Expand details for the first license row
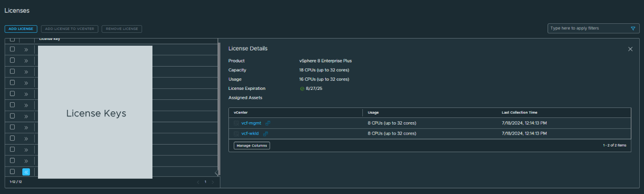This screenshot has width=644, height=194. click(x=26, y=49)
